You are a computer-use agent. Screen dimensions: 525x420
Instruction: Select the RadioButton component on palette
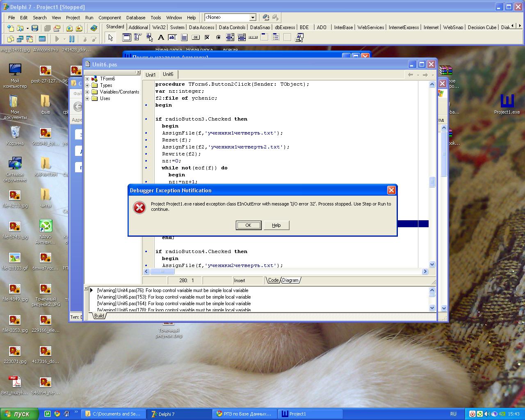tap(219, 38)
